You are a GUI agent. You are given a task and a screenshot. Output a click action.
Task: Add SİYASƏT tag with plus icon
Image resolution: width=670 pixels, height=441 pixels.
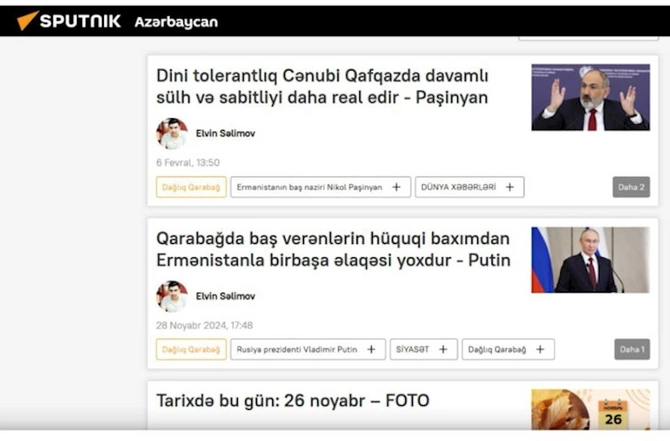[443, 350]
